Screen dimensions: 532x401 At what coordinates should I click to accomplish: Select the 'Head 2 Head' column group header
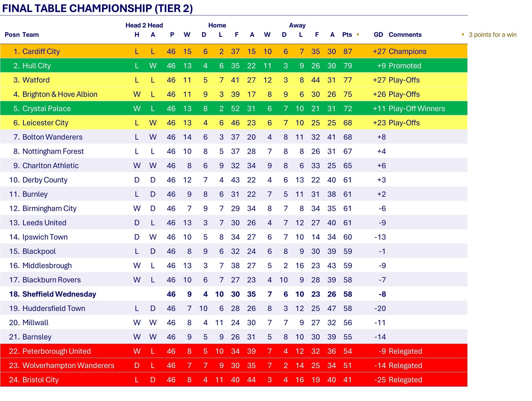(144, 25)
